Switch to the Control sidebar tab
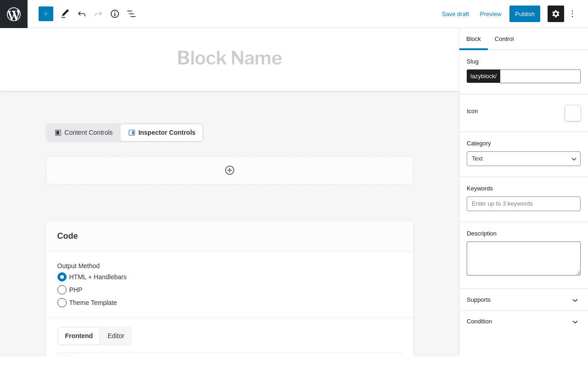The width and height of the screenshot is (588, 368). point(504,39)
